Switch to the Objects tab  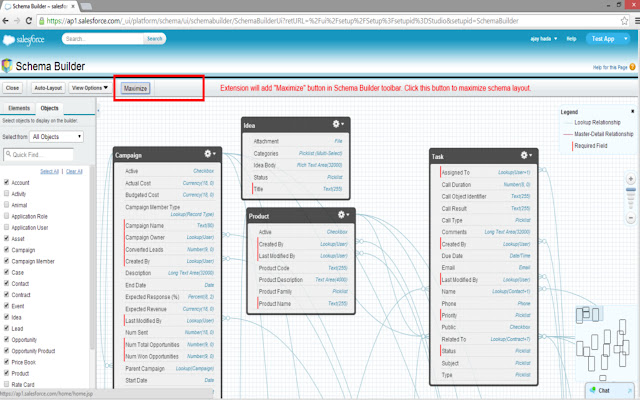pyautogui.click(x=49, y=108)
